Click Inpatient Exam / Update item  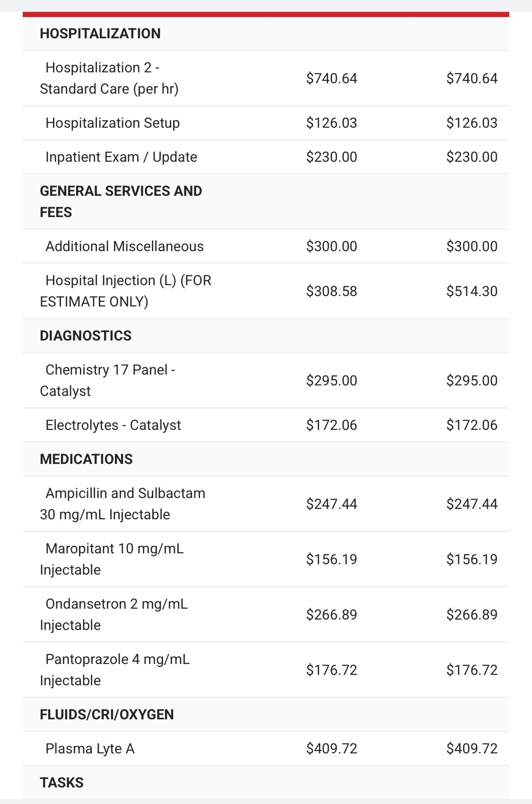[266, 157]
